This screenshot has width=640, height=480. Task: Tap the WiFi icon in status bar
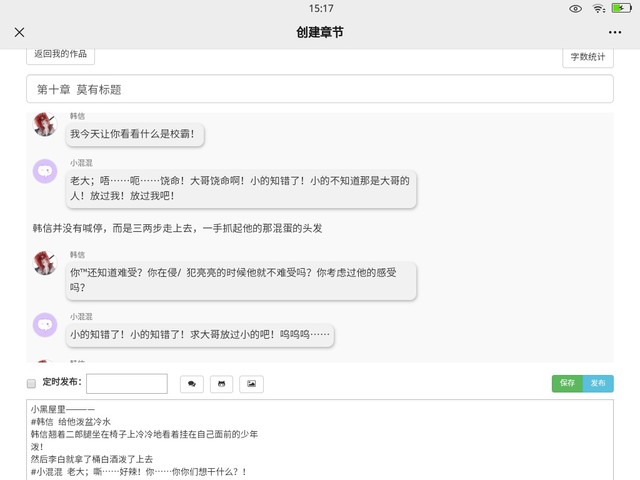click(599, 8)
